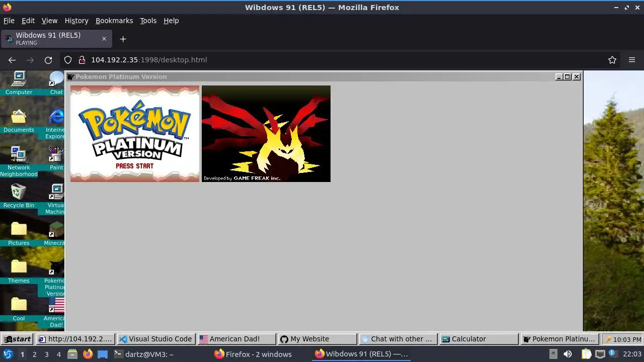Open the American Dad! desktop shortcut
Image resolution: width=644 pixels, height=362 pixels.
tap(55, 312)
